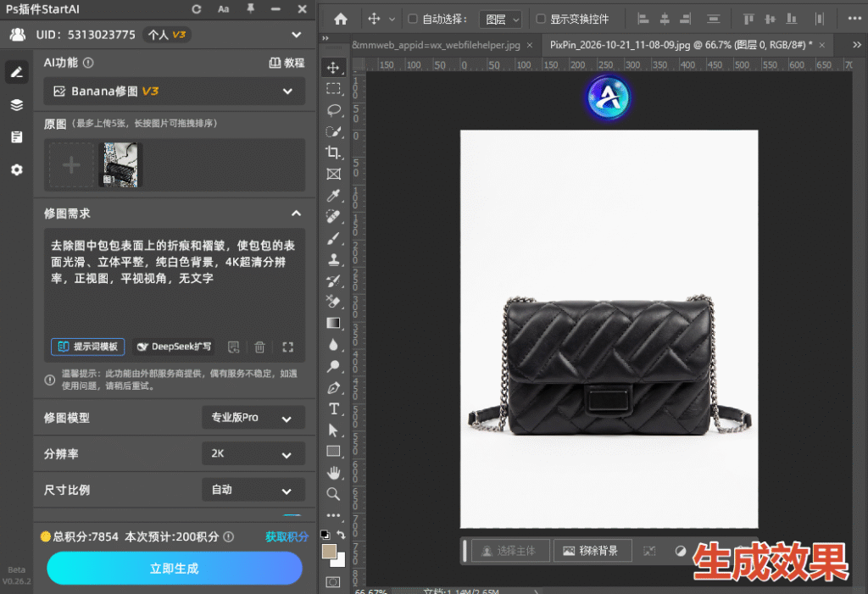This screenshot has height=594, width=868.
Task: Expand the UID account chevron
Action: pyautogui.click(x=297, y=35)
